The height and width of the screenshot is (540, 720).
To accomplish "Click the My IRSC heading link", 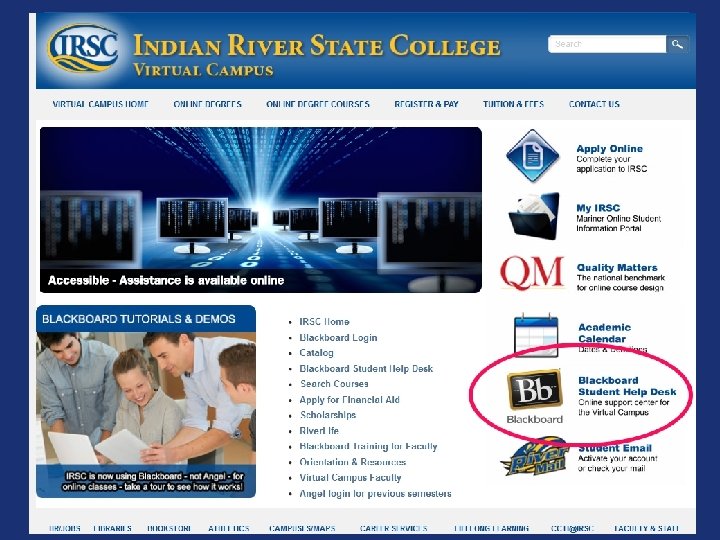I will 598,208.
